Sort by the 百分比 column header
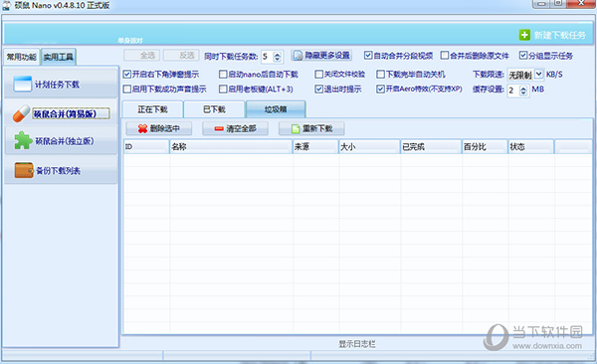Viewport: 597px width, 364px height. [486, 146]
